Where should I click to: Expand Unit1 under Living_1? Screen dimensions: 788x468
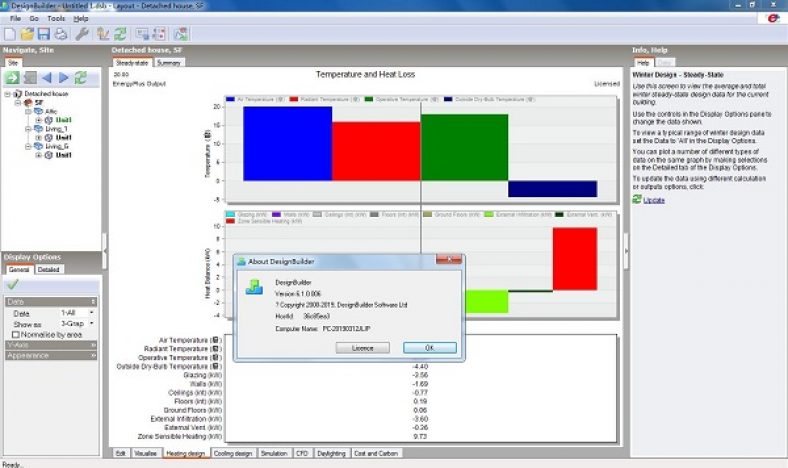[38, 138]
